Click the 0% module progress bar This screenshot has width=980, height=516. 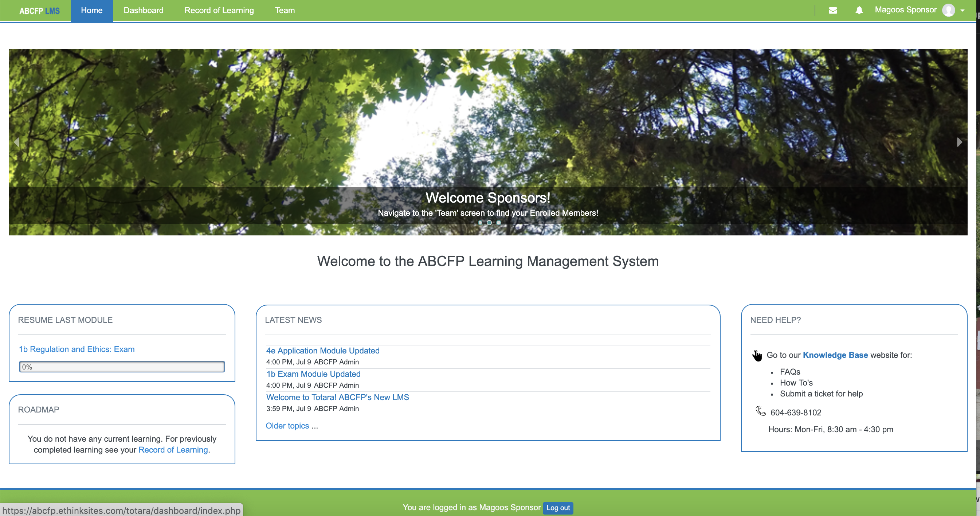coord(122,367)
